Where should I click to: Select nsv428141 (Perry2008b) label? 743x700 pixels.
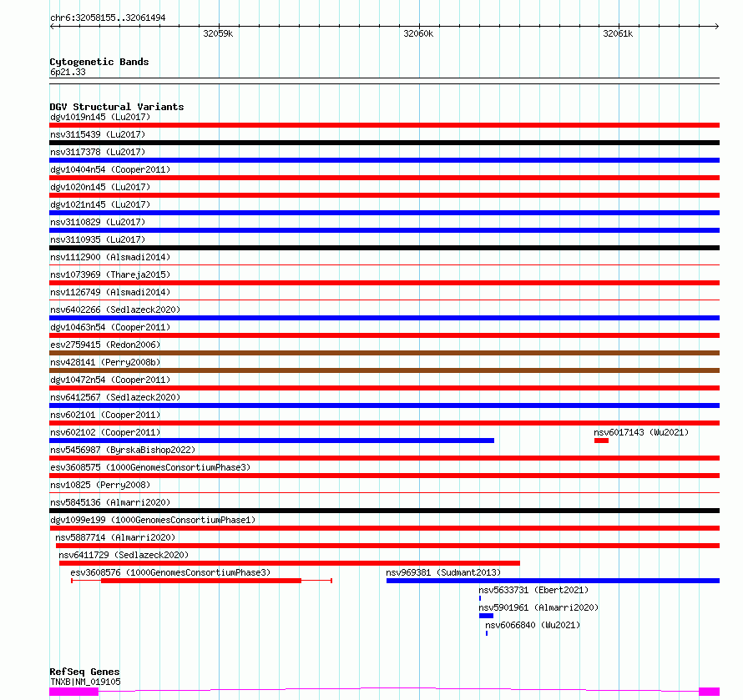click(105, 362)
